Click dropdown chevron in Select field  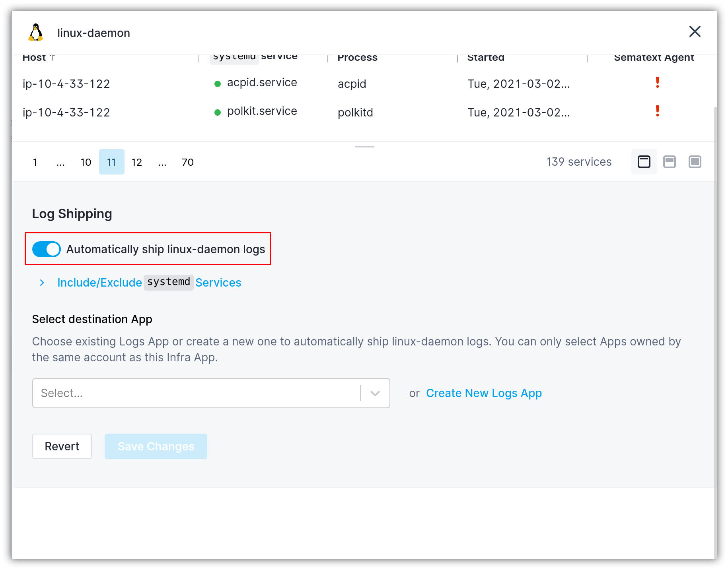tap(375, 393)
